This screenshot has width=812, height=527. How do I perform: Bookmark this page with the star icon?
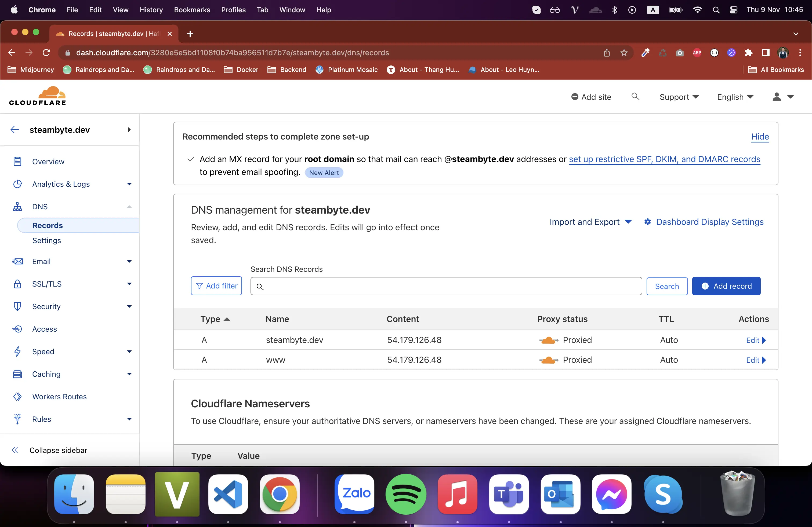point(624,53)
